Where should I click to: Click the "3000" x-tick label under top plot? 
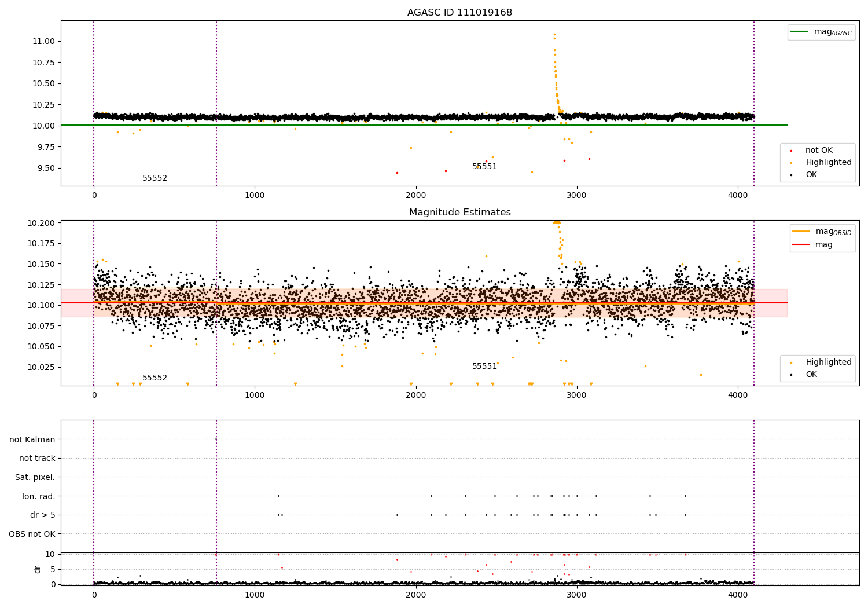[x=577, y=196]
